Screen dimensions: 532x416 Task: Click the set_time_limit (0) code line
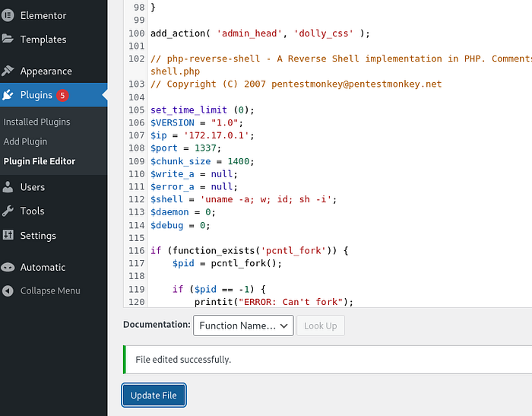(x=203, y=110)
